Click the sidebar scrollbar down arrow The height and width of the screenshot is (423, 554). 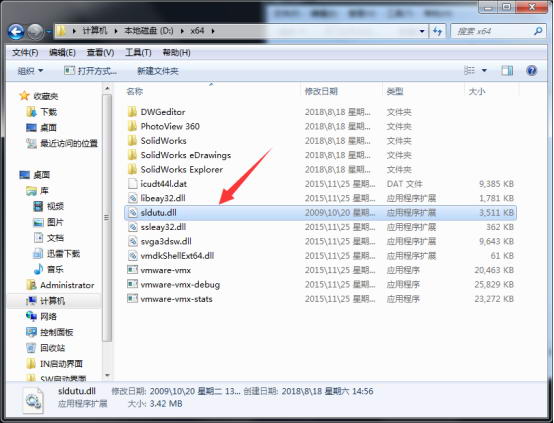(107, 375)
